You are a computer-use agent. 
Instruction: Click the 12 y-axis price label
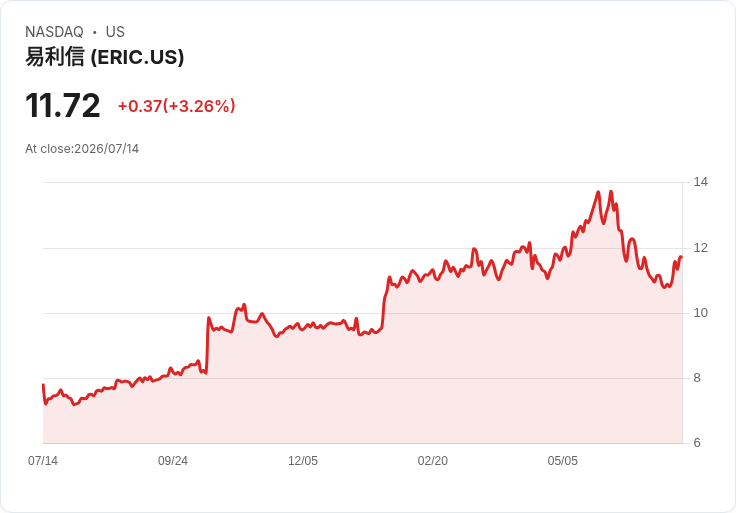(700, 248)
